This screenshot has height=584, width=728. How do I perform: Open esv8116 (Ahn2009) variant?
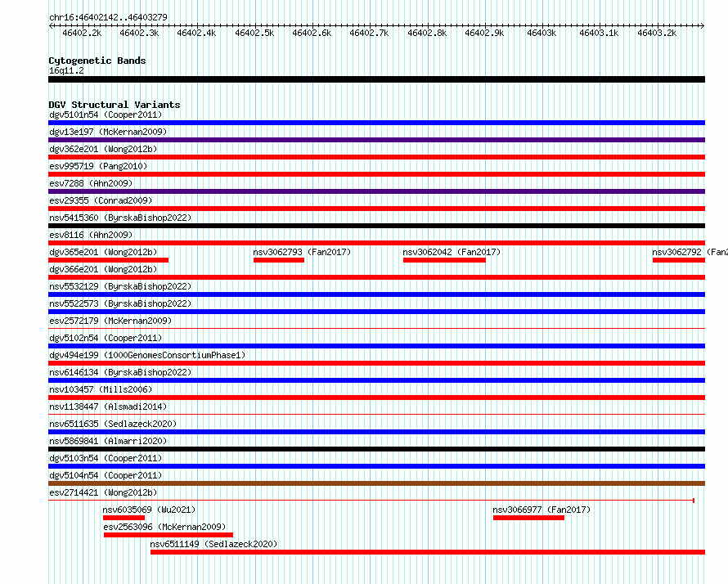(91, 235)
